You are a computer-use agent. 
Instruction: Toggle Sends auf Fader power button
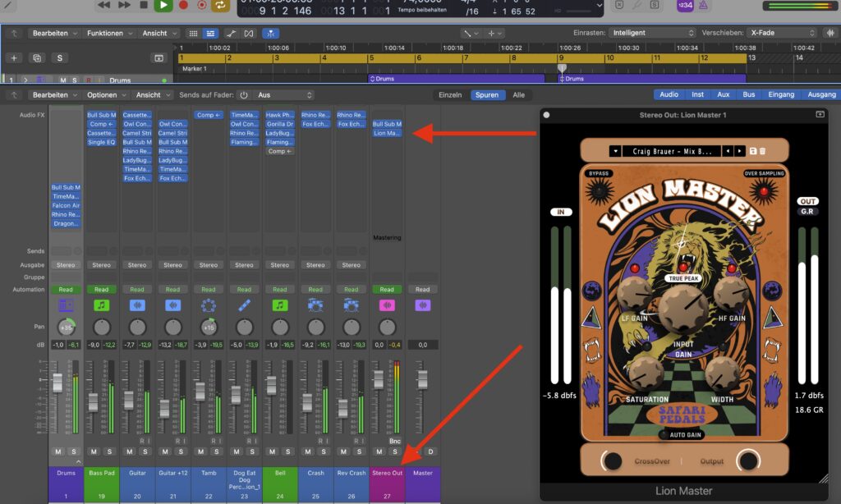click(x=243, y=95)
